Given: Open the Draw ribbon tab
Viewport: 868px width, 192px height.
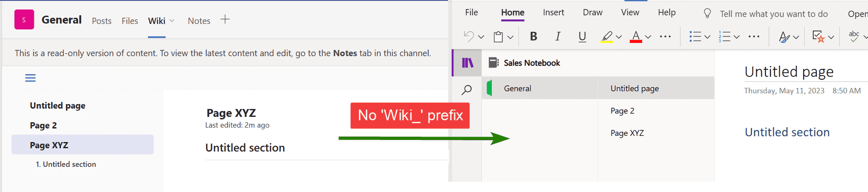Looking at the screenshot, I should 592,13.
